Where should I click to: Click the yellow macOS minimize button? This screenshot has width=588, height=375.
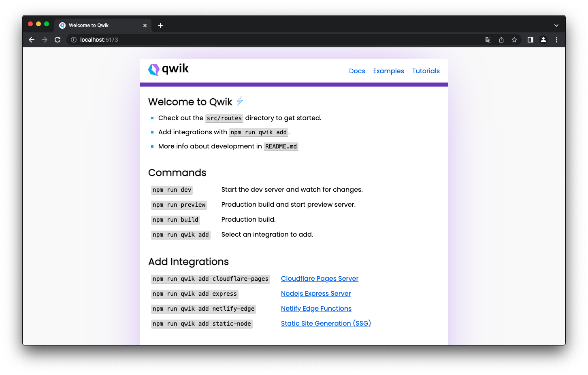(x=38, y=24)
